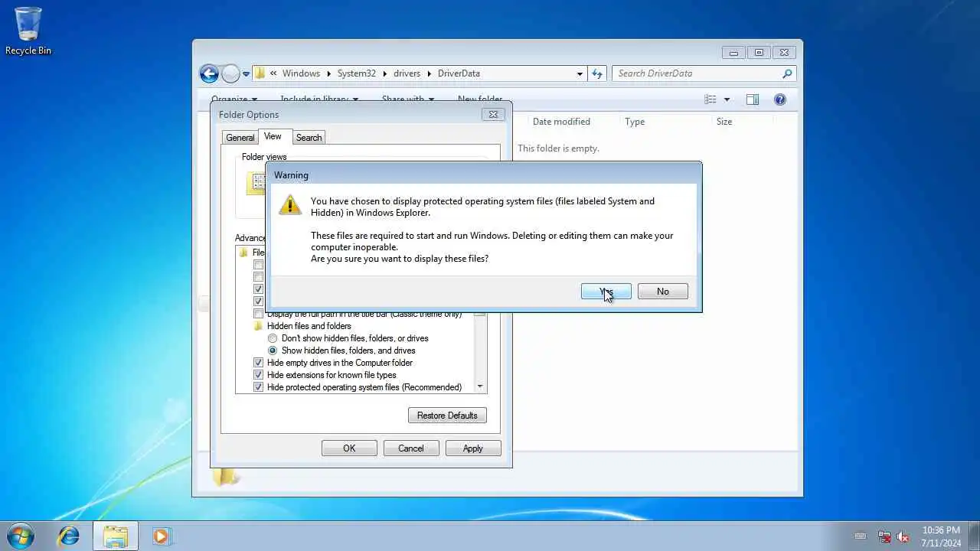Toggle Hide empty drives in the Computer folder

click(x=259, y=363)
